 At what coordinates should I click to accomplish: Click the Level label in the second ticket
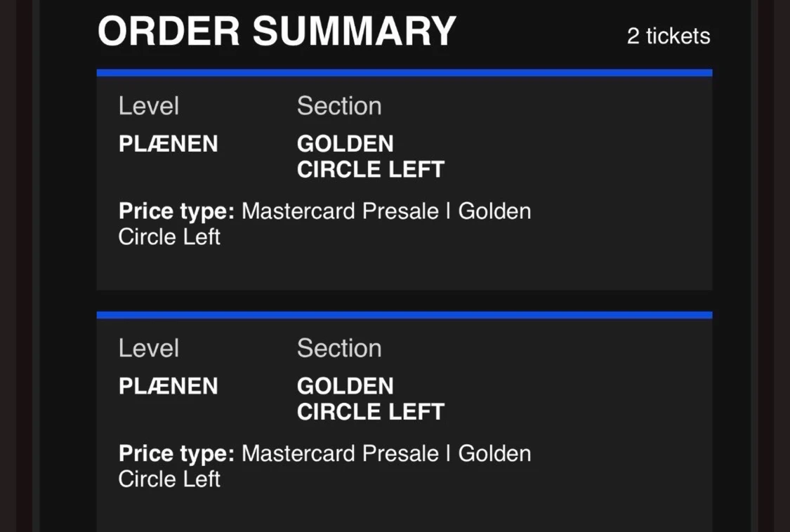point(148,348)
